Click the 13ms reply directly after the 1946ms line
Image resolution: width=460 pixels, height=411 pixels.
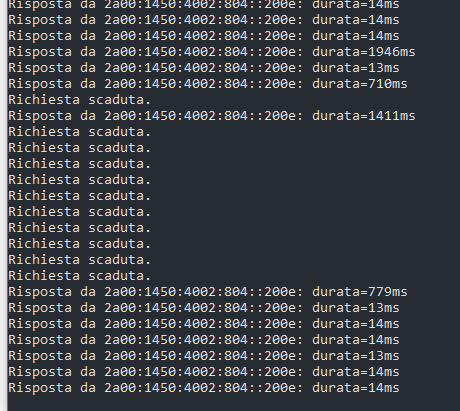204,68
